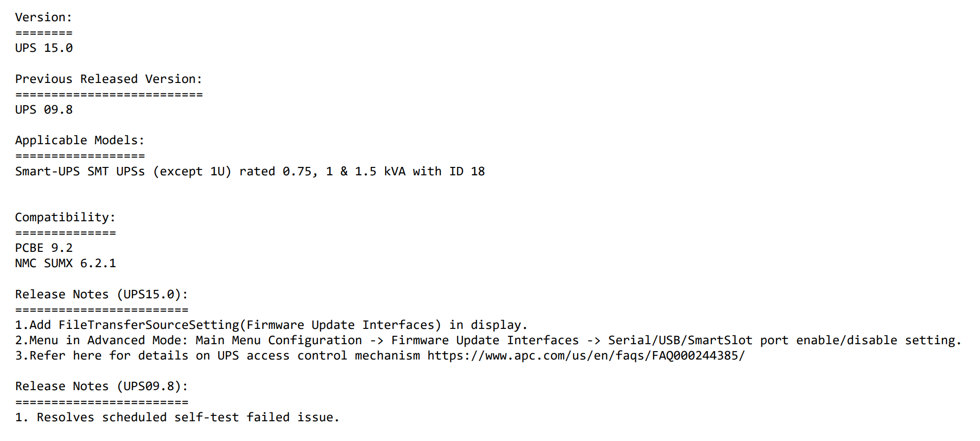Click the 'NMC SUMX 6.2.1' line
The image size is (980, 441).
[66, 264]
